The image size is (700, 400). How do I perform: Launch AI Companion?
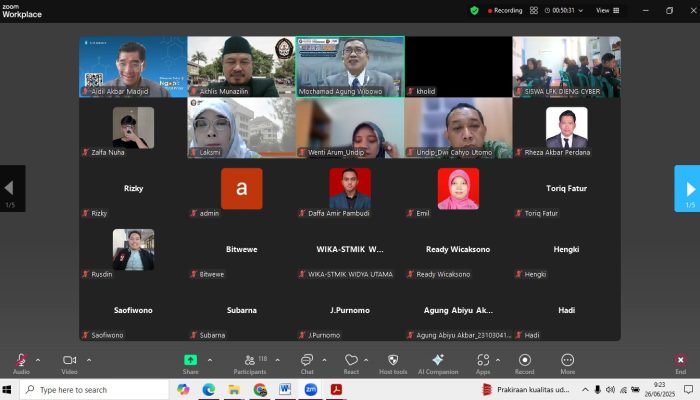coord(438,363)
